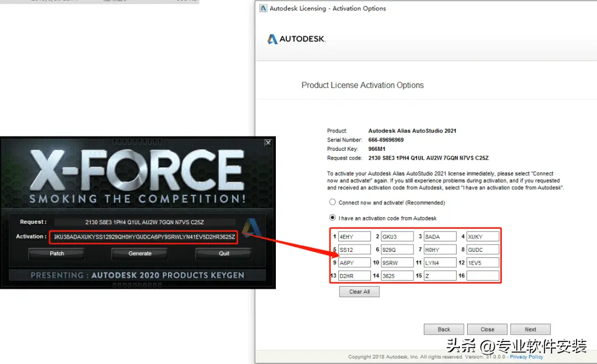Click the Quit button in X-Force keygen
Screen dimensions: 597x364
click(x=223, y=254)
